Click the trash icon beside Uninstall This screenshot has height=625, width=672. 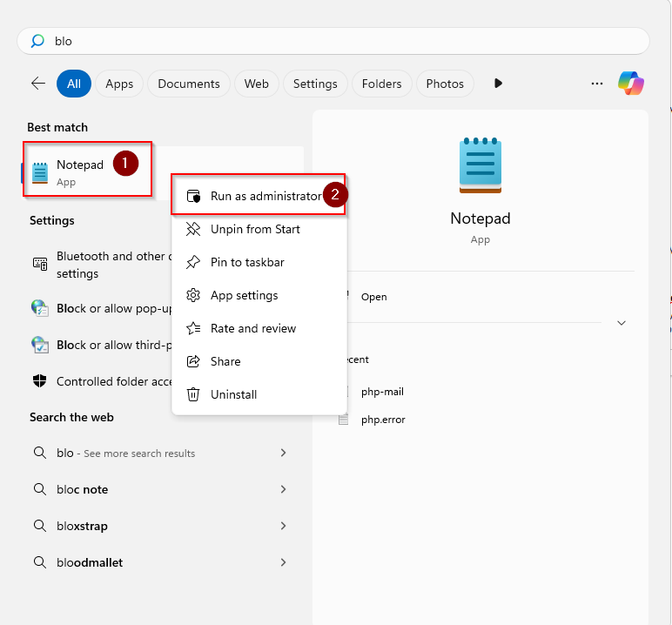coord(193,394)
